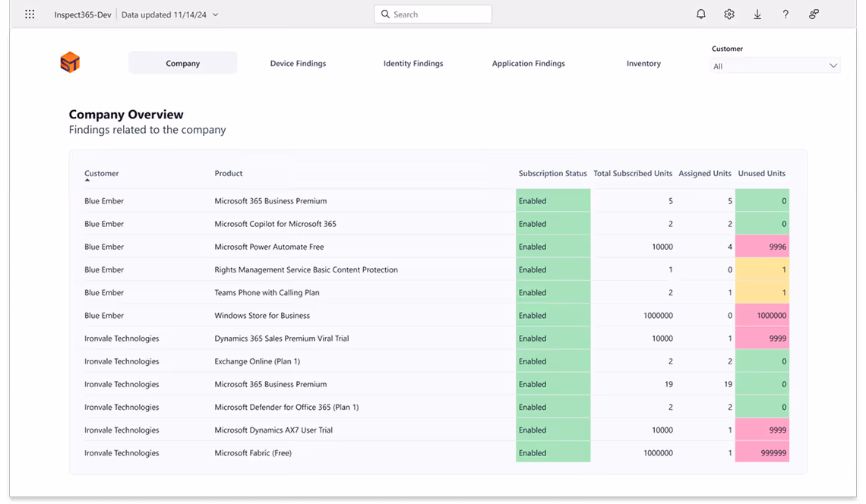The height and width of the screenshot is (504, 866).
Task: Sort by Subscription Status column header
Action: click(553, 173)
